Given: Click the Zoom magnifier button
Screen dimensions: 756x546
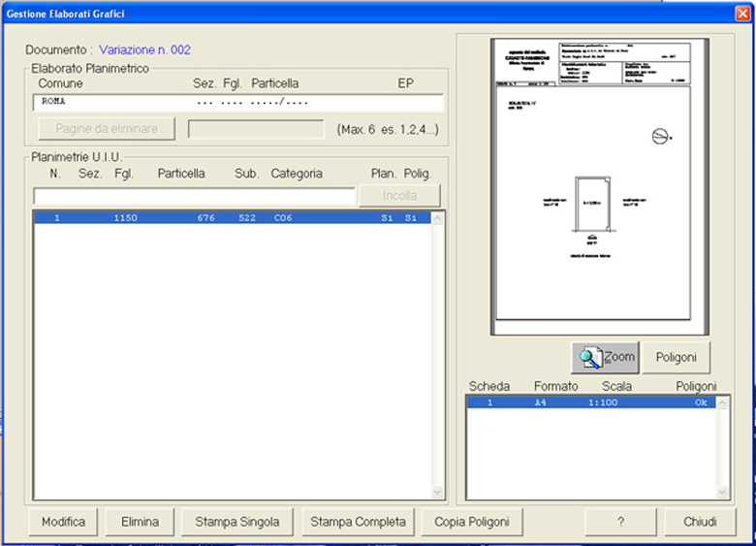Looking at the screenshot, I should (605, 358).
